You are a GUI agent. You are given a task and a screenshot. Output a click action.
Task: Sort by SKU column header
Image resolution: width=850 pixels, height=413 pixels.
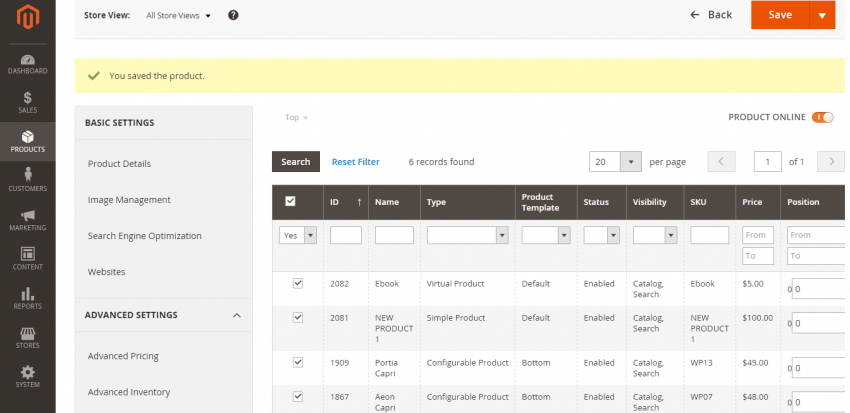pos(698,202)
